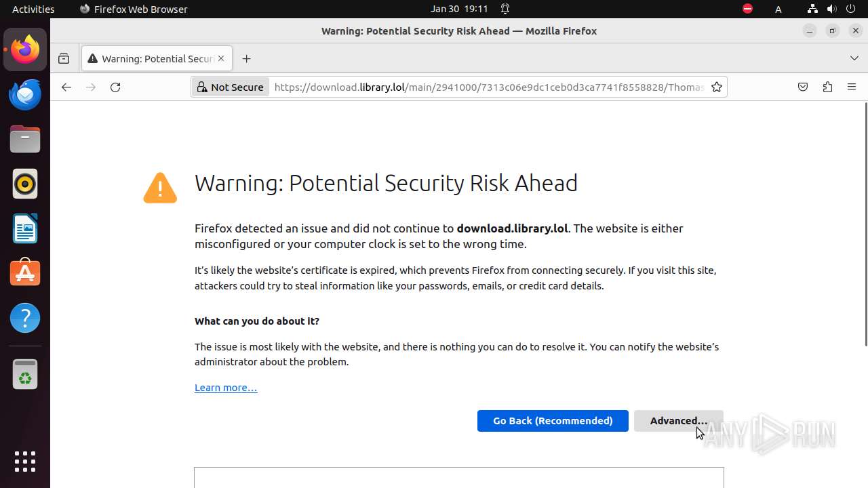Close the security warning tab
868x488 pixels.
tap(221, 59)
